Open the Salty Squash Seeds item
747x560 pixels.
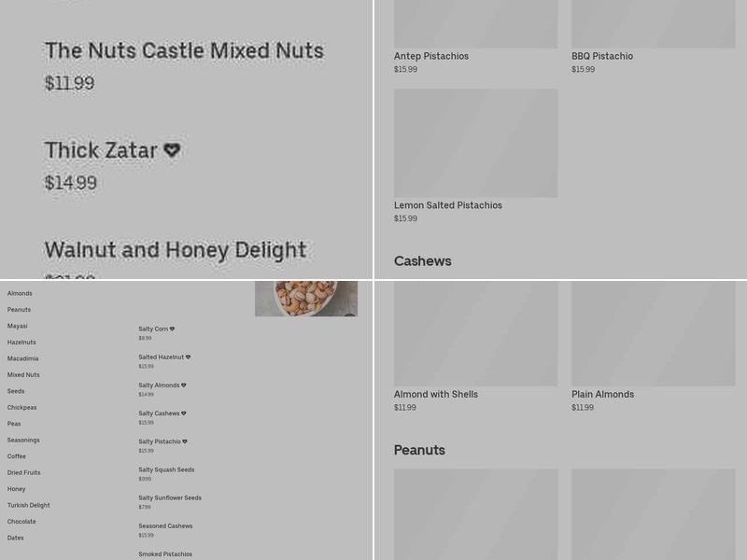tap(166, 469)
